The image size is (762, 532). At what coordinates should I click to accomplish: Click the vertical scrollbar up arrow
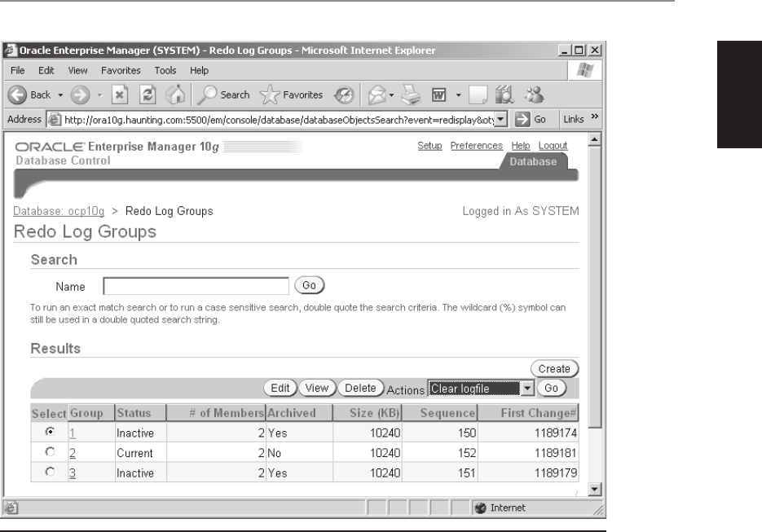point(594,140)
